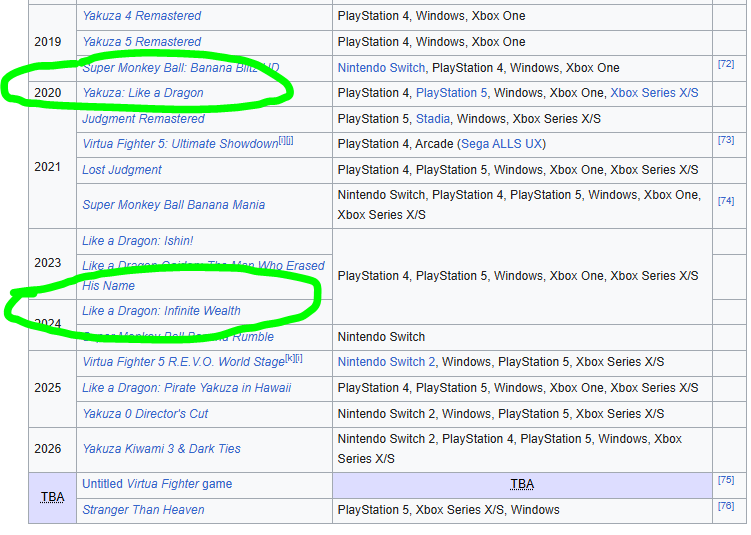
Task: Select the 2020 year cell
Action: click(x=52, y=93)
